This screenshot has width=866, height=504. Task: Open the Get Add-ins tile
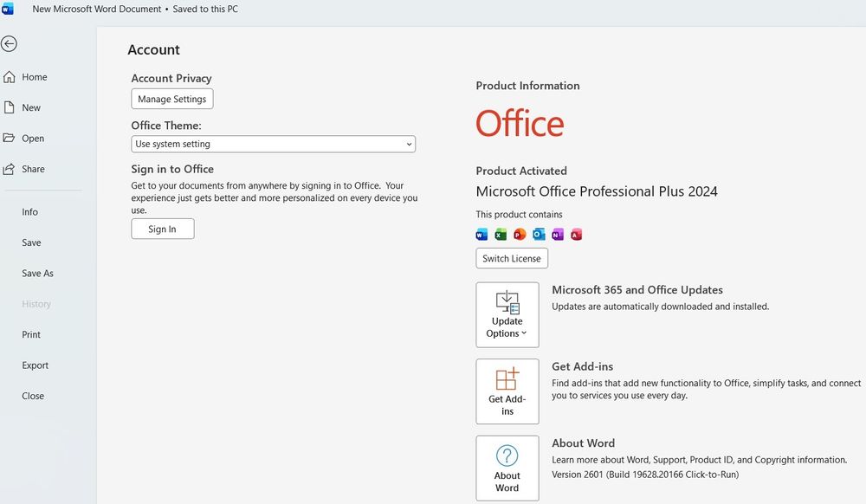pyautogui.click(x=507, y=391)
